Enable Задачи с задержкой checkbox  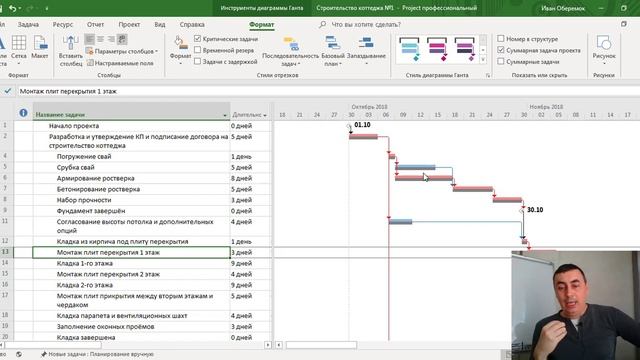(x=198, y=61)
